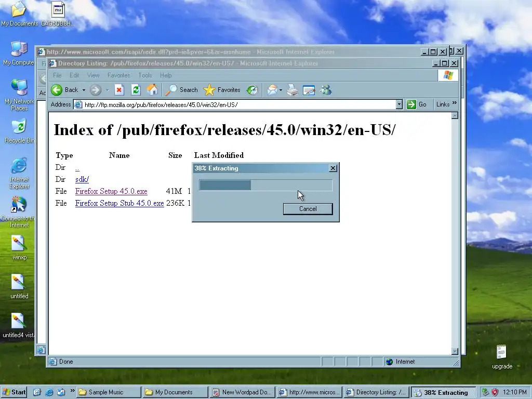Open the Help menu
The image size is (532, 399).
pyautogui.click(x=166, y=75)
